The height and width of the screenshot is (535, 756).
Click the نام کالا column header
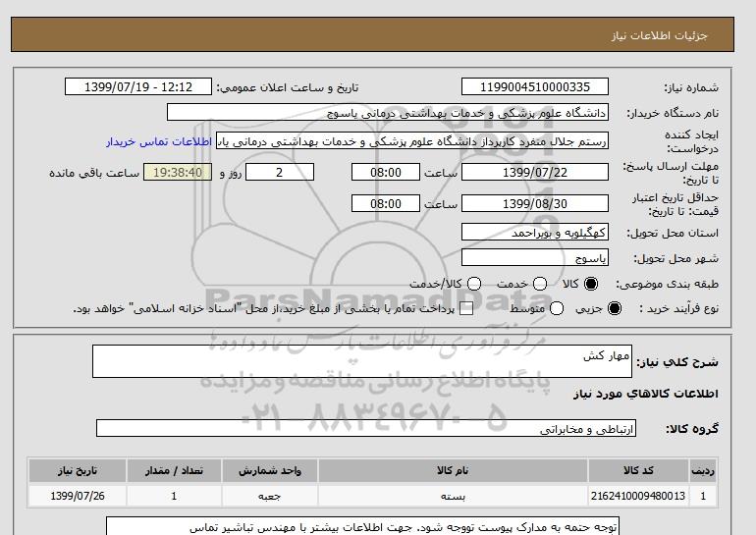coord(453,470)
